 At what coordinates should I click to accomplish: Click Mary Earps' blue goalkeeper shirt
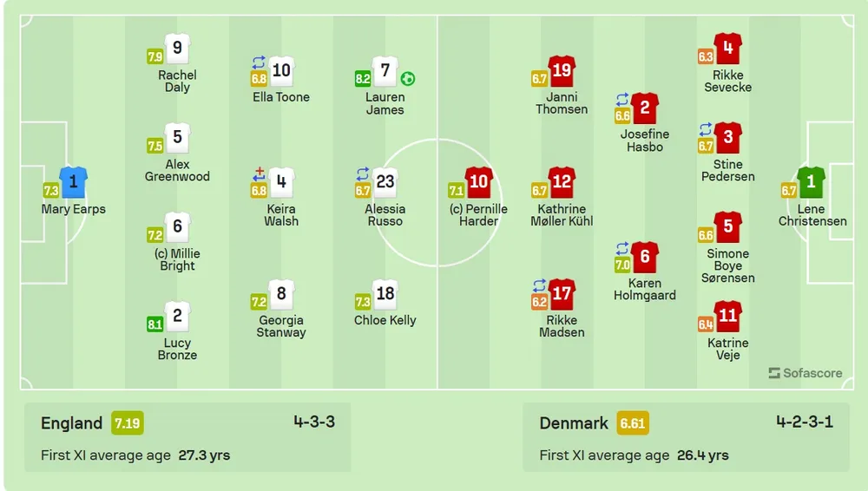[x=74, y=182]
